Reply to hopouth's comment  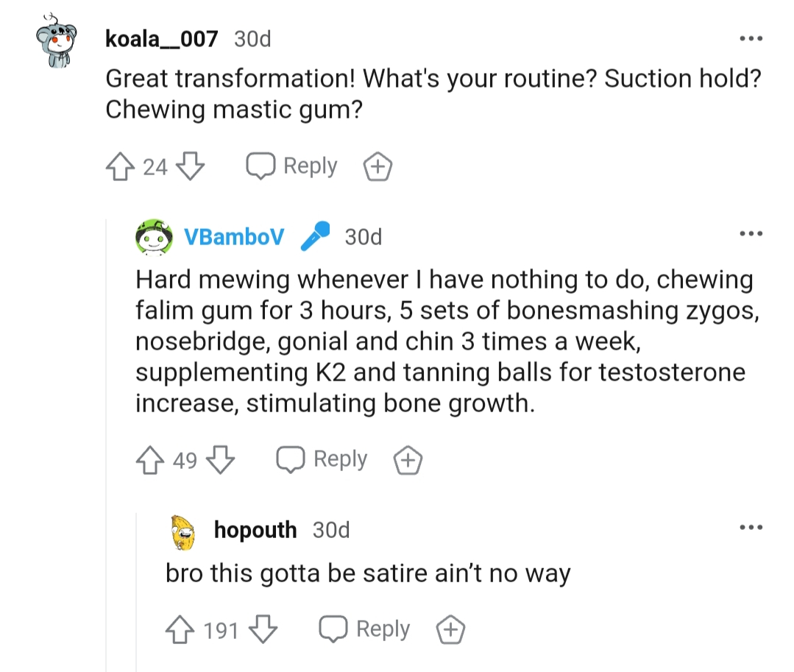click(x=364, y=629)
